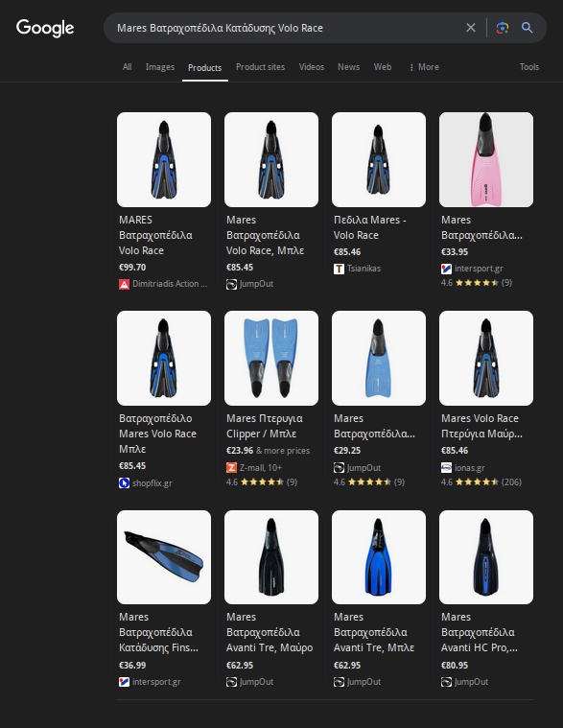Image resolution: width=563 pixels, height=728 pixels.
Task: Open the Tools option
Action: (x=529, y=67)
